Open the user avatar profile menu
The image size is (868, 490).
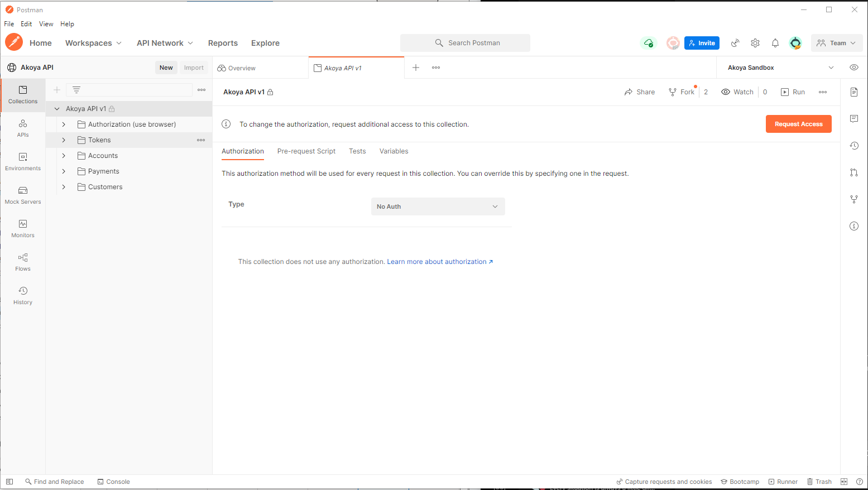pos(795,43)
